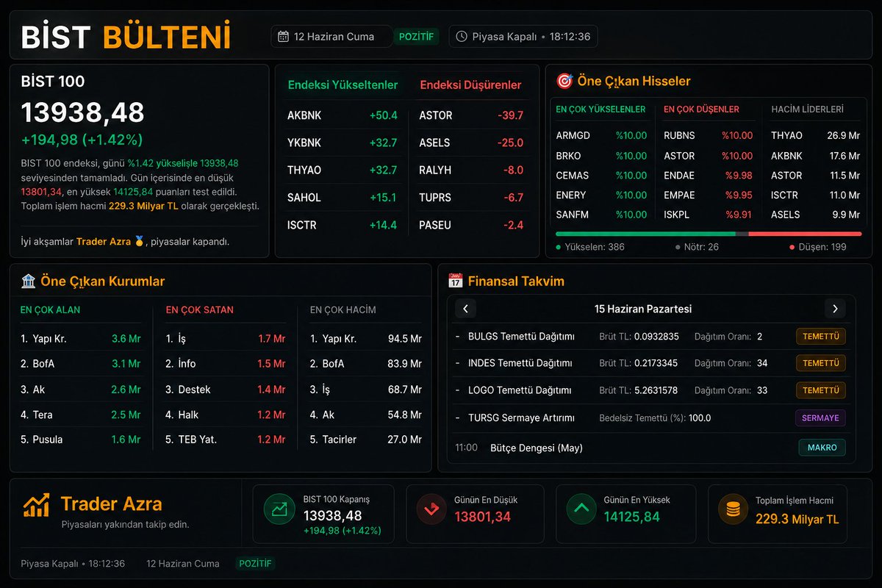
Task: Click BULGS Temettü Dağıtımı event
Action: pos(521,337)
